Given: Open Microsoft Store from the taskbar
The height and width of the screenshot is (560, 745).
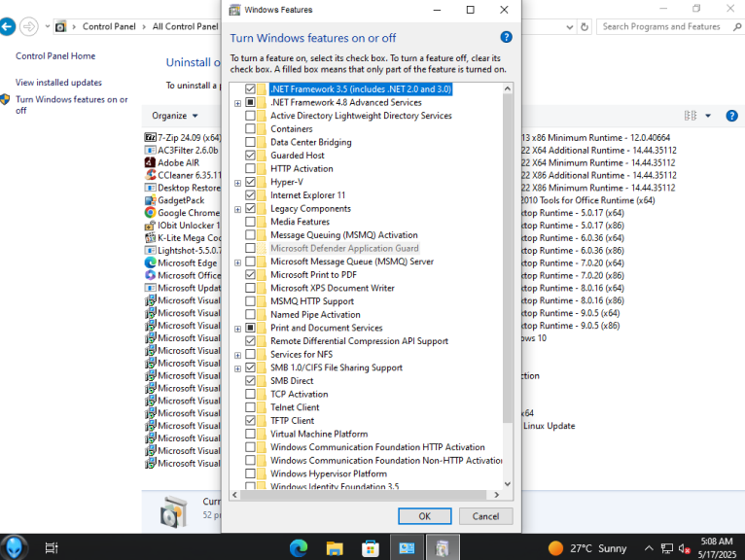Looking at the screenshot, I should (371, 548).
